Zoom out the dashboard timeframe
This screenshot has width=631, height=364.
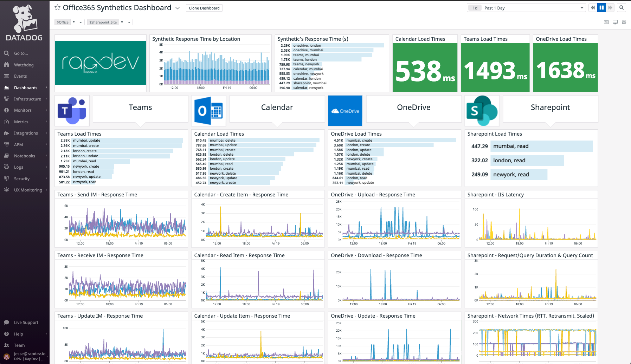[x=622, y=7]
